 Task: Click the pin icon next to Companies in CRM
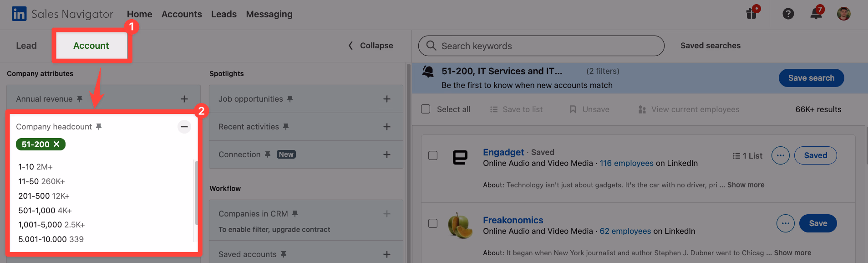[x=295, y=214]
